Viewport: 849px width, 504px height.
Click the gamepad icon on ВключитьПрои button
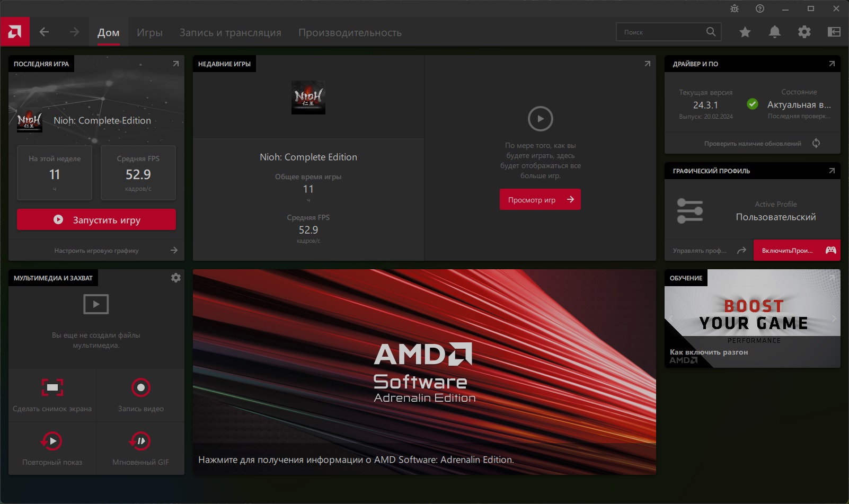pyautogui.click(x=831, y=250)
